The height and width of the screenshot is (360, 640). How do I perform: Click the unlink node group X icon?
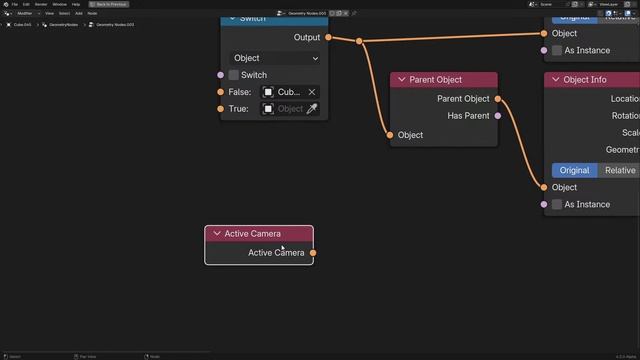[346, 13]
